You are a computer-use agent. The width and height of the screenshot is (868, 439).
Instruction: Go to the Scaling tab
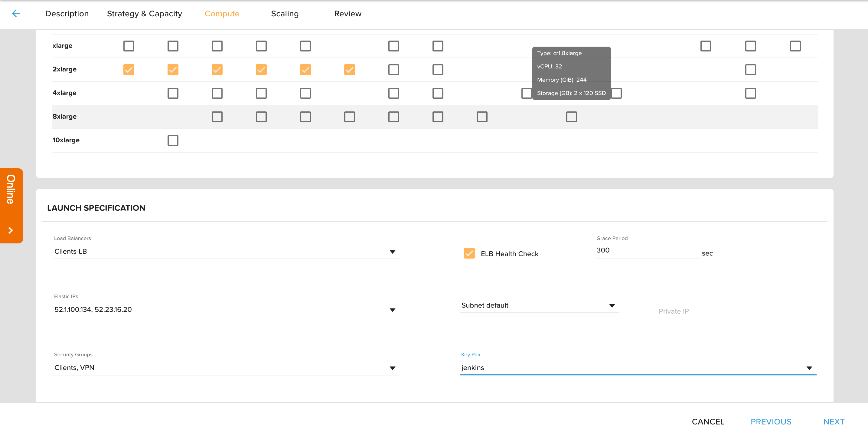(285, 14)
